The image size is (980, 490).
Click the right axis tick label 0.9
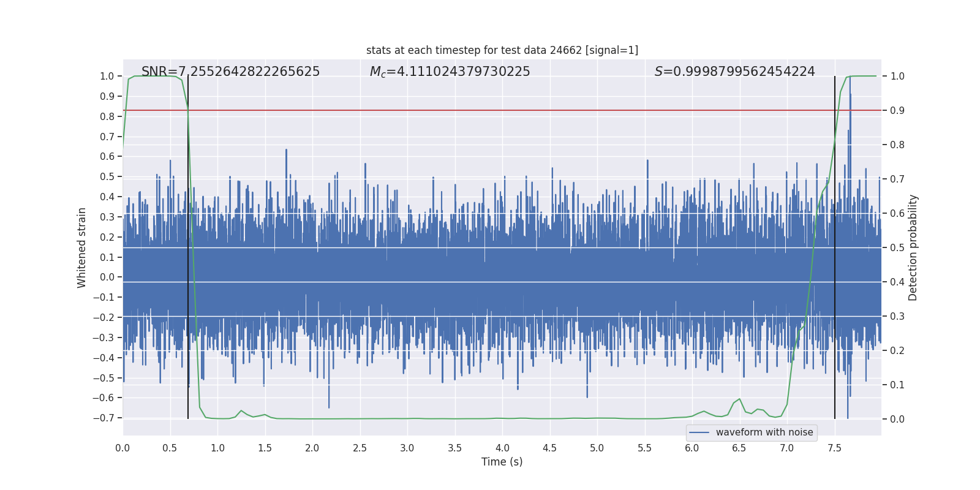897,111
